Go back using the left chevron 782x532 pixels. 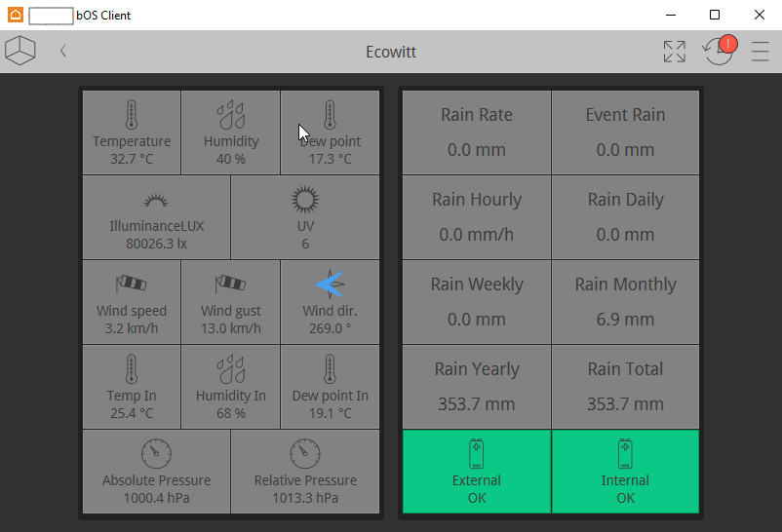[63, 51]
